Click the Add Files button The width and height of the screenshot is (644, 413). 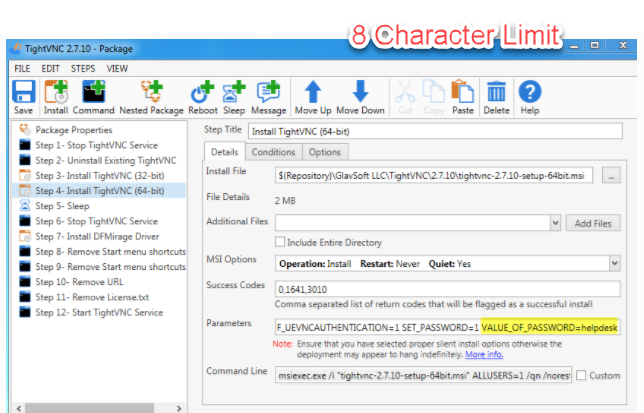click(x=593, y=223)
